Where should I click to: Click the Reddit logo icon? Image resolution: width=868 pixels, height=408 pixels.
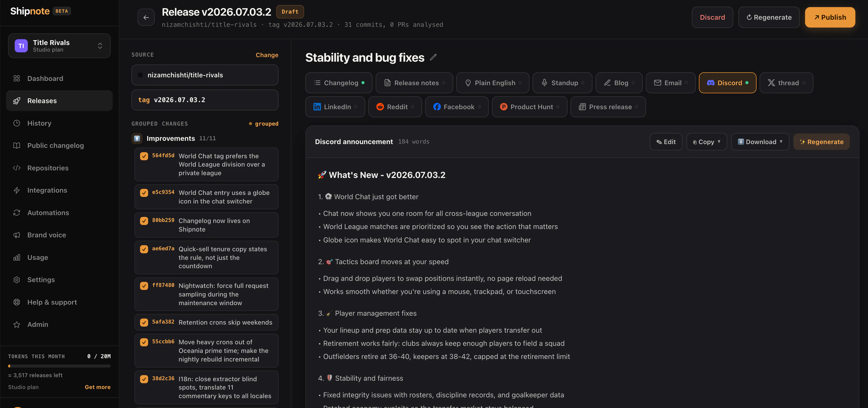(380, 107)
